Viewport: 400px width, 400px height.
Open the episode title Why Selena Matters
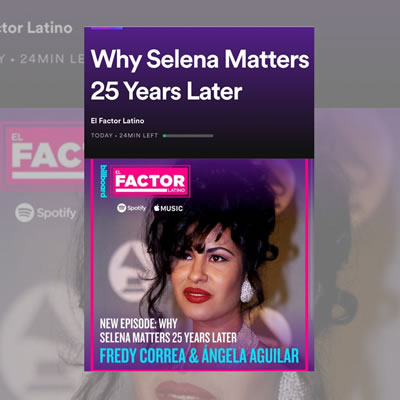coord(200,75)
